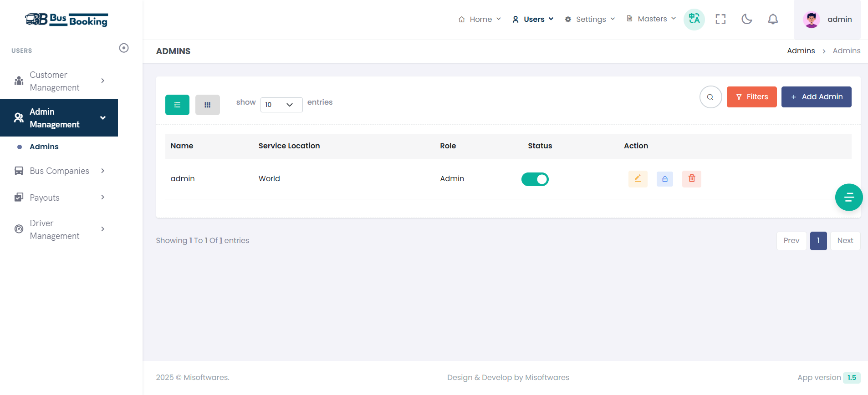Click the Filters button

coord(752,97)
